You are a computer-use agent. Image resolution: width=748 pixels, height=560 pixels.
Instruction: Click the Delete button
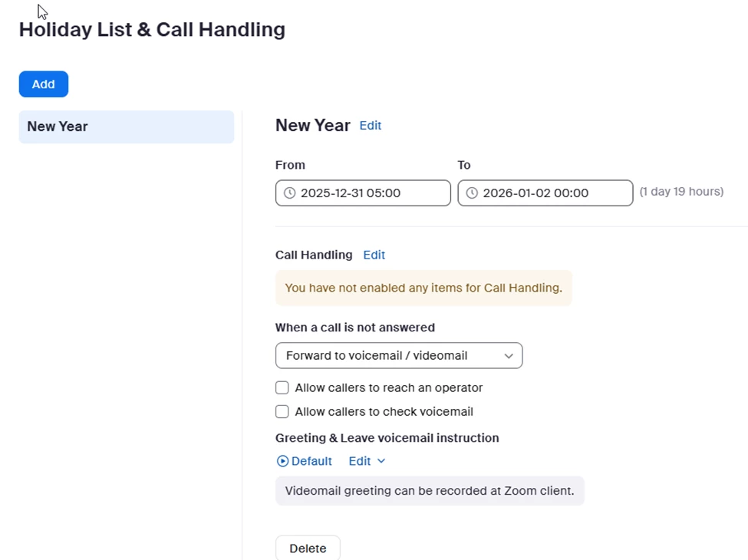point(308,548)
